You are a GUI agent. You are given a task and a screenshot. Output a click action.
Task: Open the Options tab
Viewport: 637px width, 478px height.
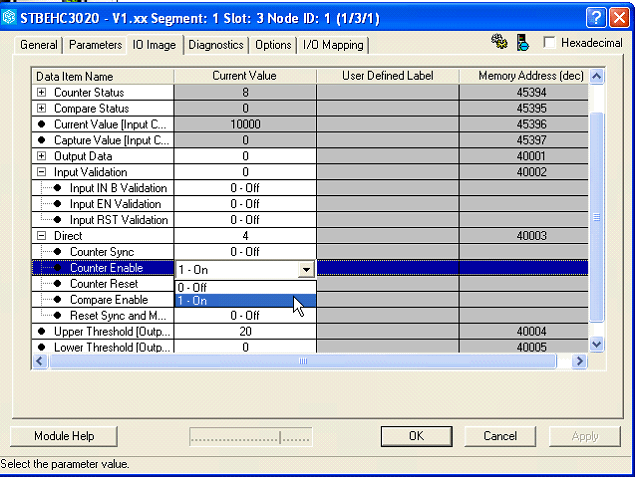click(x=273, y=45)
